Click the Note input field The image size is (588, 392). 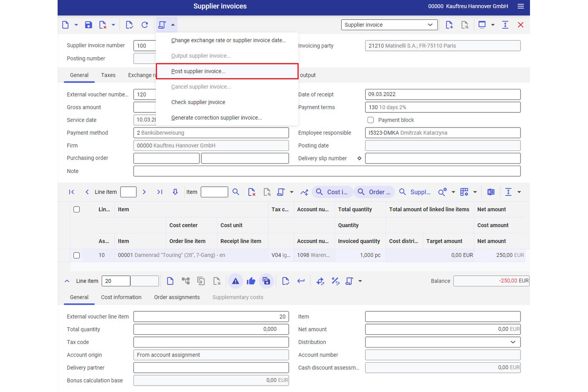tap(327, 171)
